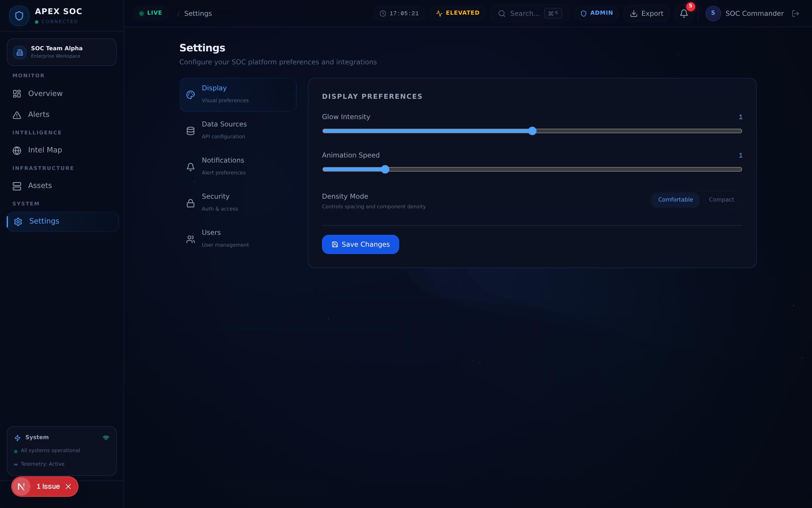Select Compact density mode
The image size is (812, 508).
(721, 200)
